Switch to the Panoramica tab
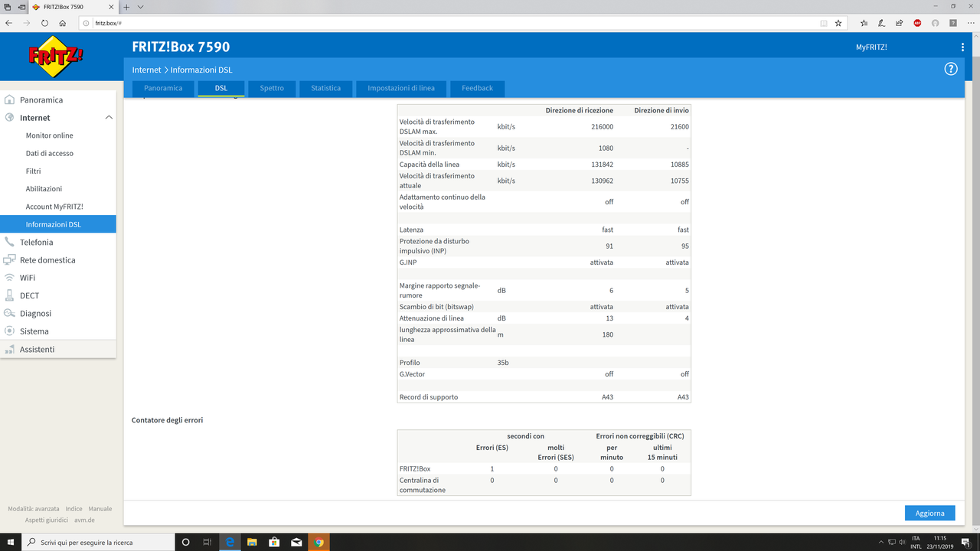The height and width of the screenshot is (551, 980). coord(163,88)
